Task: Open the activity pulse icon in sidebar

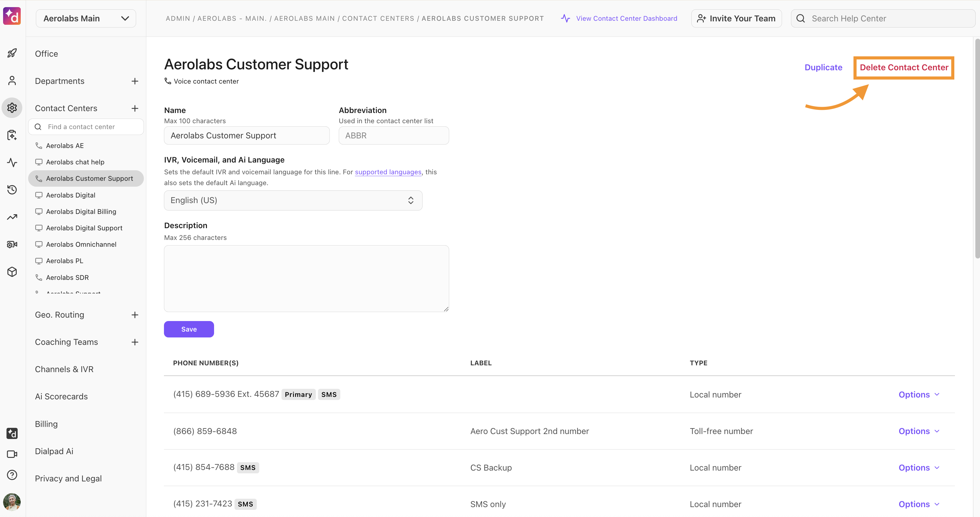Action: click(x=12, y=163)
